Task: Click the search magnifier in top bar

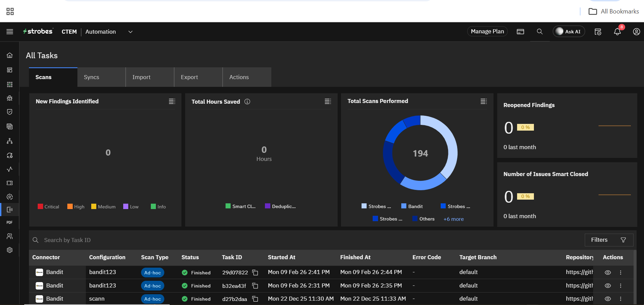Action: [540, 32]
